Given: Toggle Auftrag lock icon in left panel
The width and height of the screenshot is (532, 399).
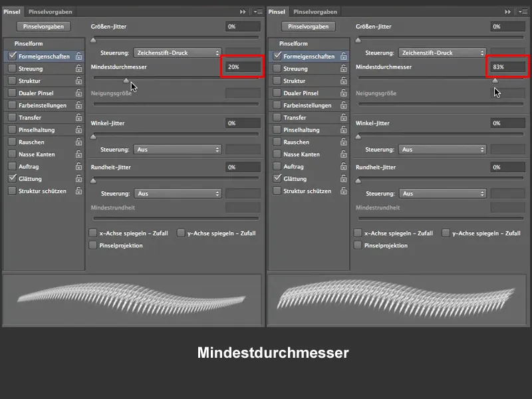Looking at the screenshot, I should click(x=78, y=166).
